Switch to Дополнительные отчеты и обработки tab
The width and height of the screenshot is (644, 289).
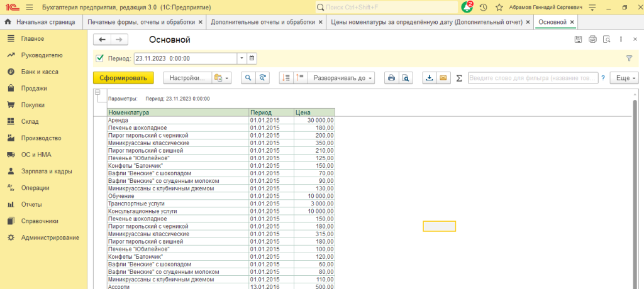click(x=263, y=22)
